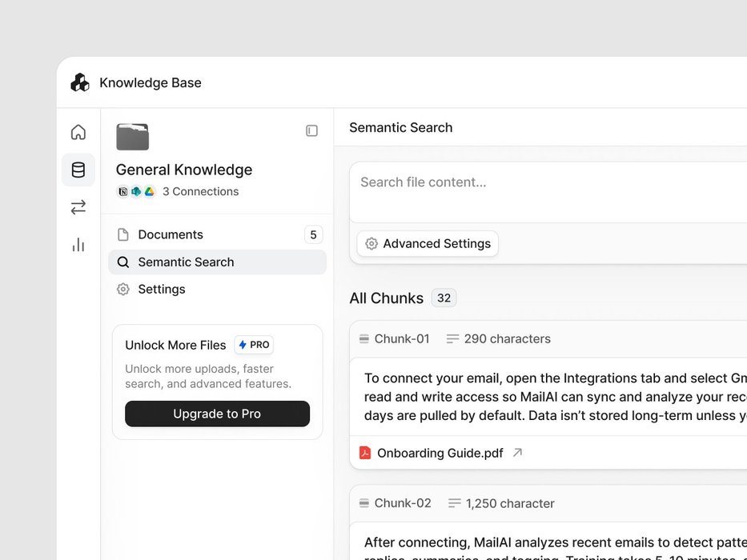Expand the Chunk-02 header
The image size is (747, 560).
coord(402,503)
